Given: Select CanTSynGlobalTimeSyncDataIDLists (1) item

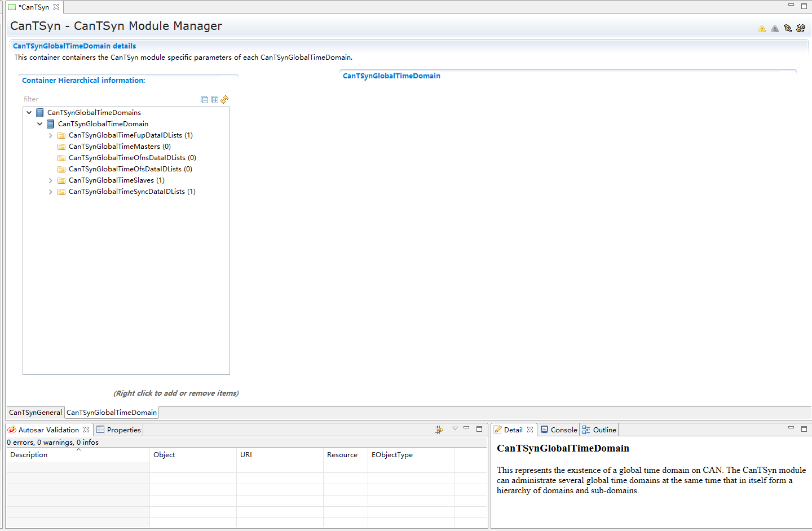Looking at the screenshot, I should 132,192.
